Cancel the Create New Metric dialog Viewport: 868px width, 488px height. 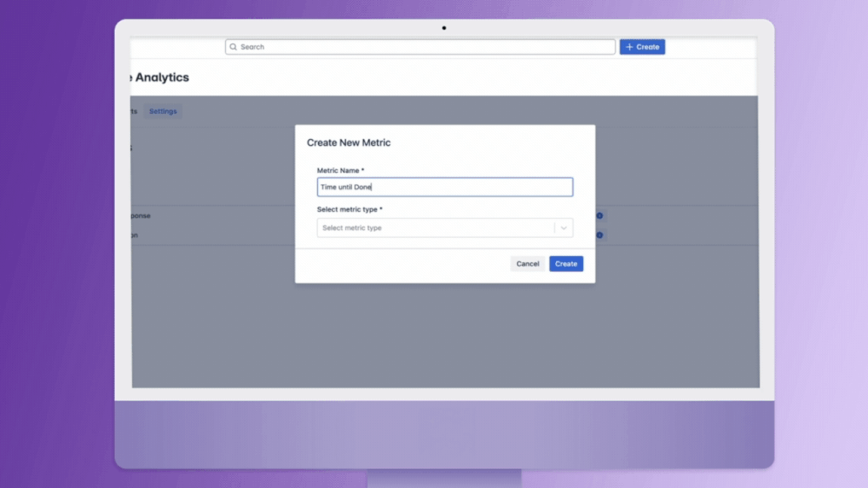click(527, 264)
